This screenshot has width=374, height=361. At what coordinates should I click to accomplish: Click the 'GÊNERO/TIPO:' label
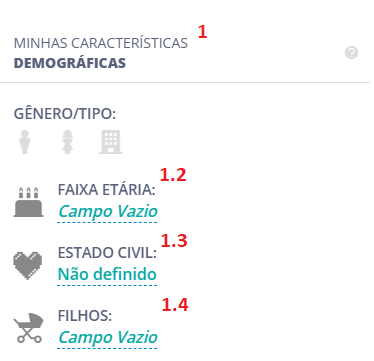[x=65, y=114]
